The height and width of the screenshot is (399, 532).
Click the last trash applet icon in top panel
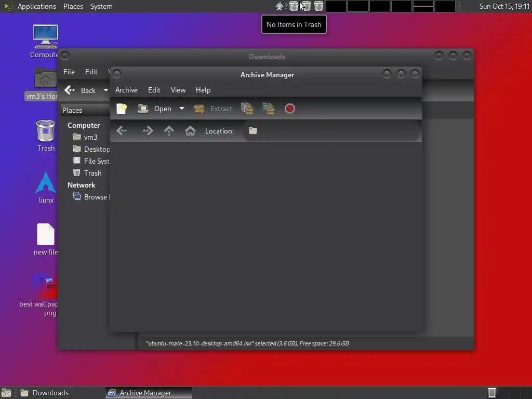tap(318, 6)
